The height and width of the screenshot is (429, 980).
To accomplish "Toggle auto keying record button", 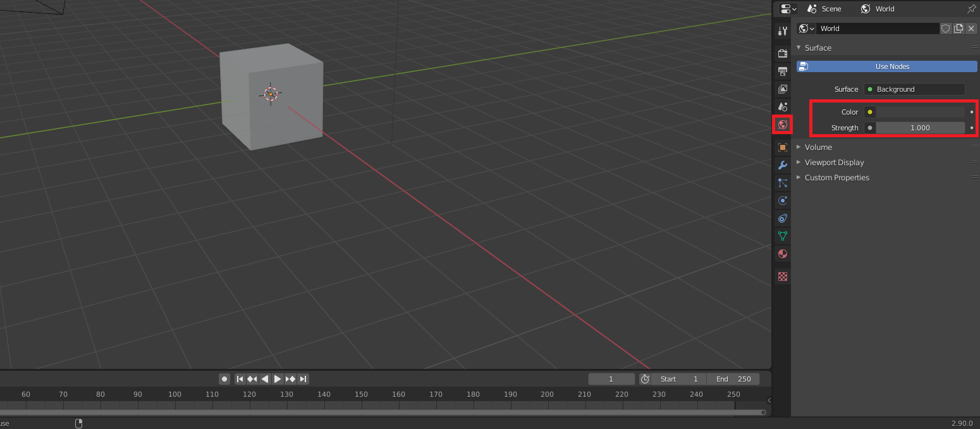I will pyautogui.click(x=224, y=379).
